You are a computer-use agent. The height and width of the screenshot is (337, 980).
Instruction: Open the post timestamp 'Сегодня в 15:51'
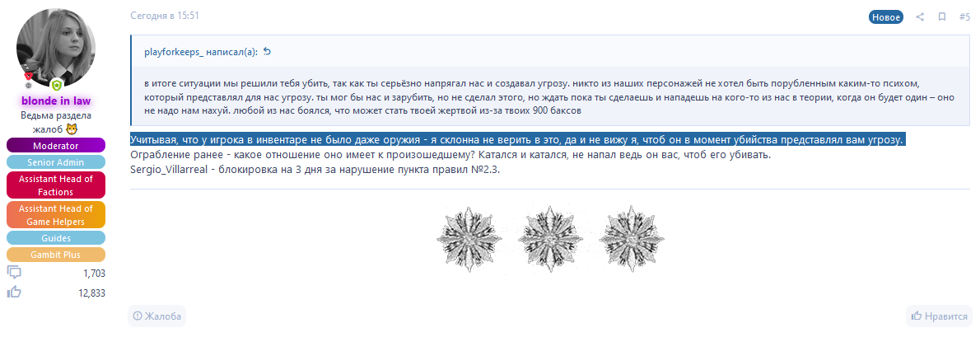[165, 16]
